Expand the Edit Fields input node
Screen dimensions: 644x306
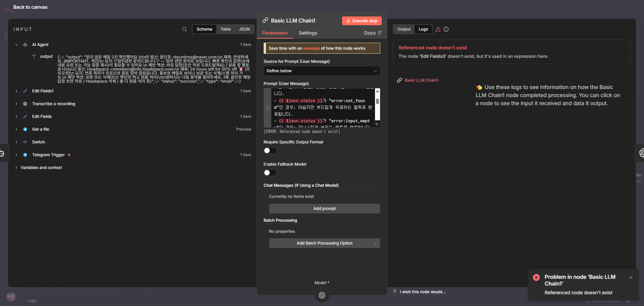click(16, 117)
